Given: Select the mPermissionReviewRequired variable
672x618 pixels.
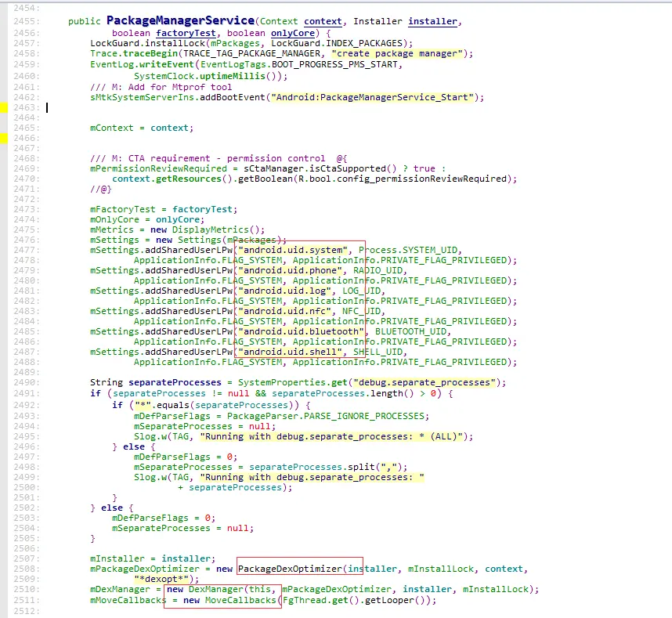Looking at the screenshot, I should (158, 168).
